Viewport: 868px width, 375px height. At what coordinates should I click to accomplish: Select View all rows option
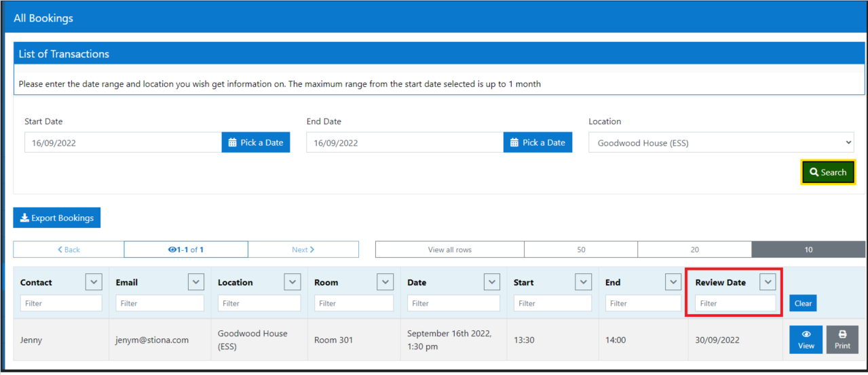pyautogui.click(x=450, y=250)
